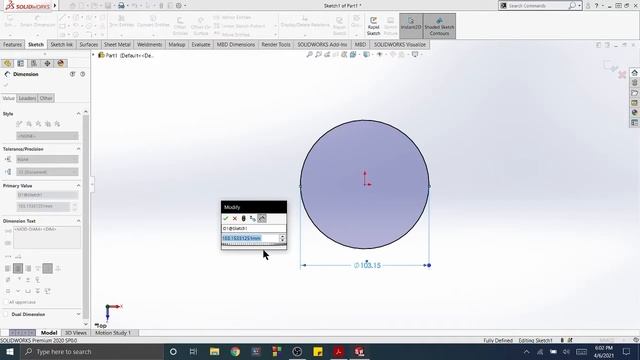Expand the Part1 tree in graphics area

[x=93, y=55]
